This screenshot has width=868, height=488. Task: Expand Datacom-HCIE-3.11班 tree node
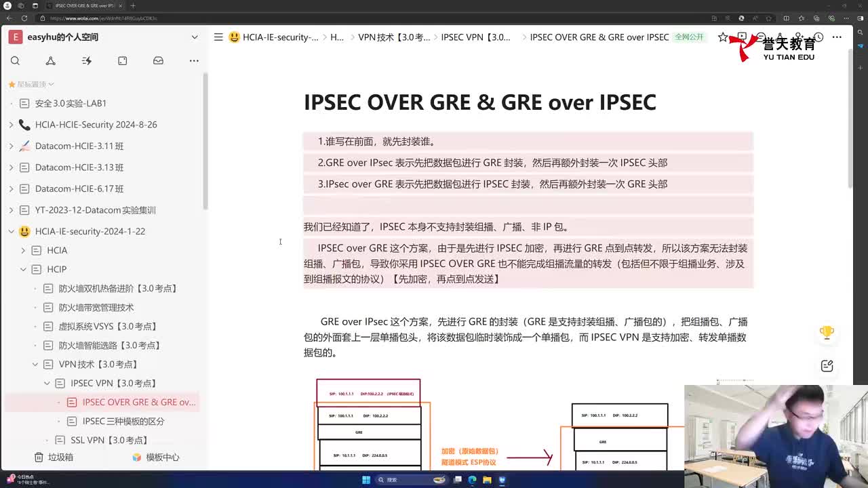click(11, 146)
